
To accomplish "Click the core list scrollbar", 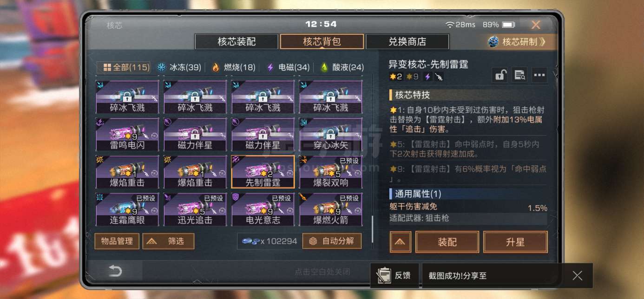I will [373, 229].
